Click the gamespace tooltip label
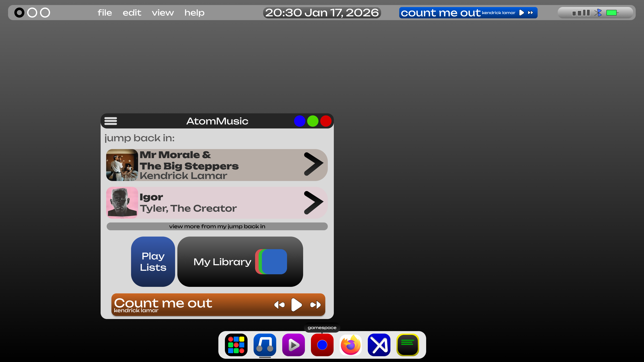 pyautogui.click(x=322, y=328)
